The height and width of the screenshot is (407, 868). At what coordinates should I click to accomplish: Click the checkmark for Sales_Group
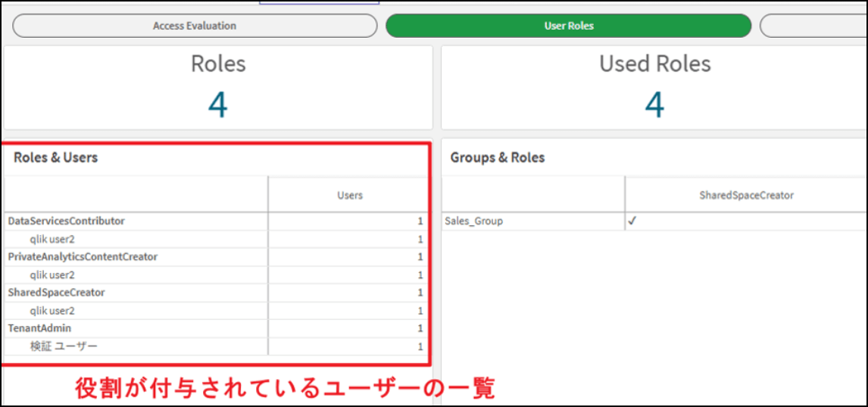[x=632, y=221]
